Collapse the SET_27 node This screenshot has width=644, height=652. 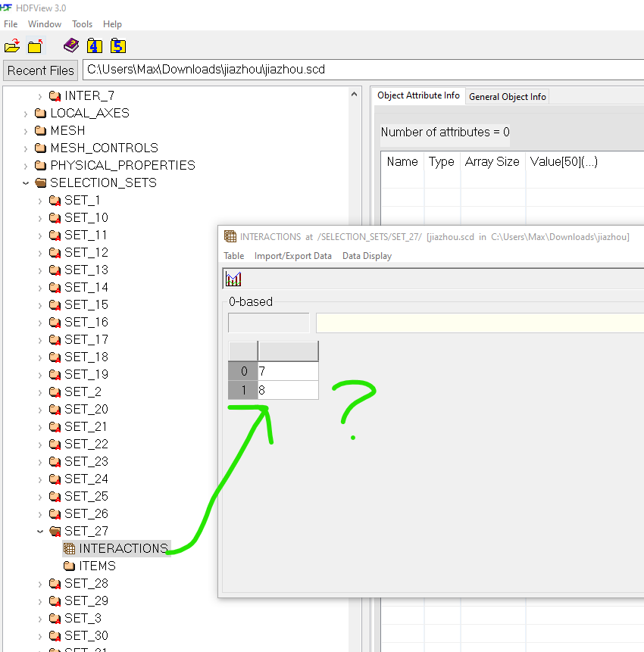tap(40, 532)
